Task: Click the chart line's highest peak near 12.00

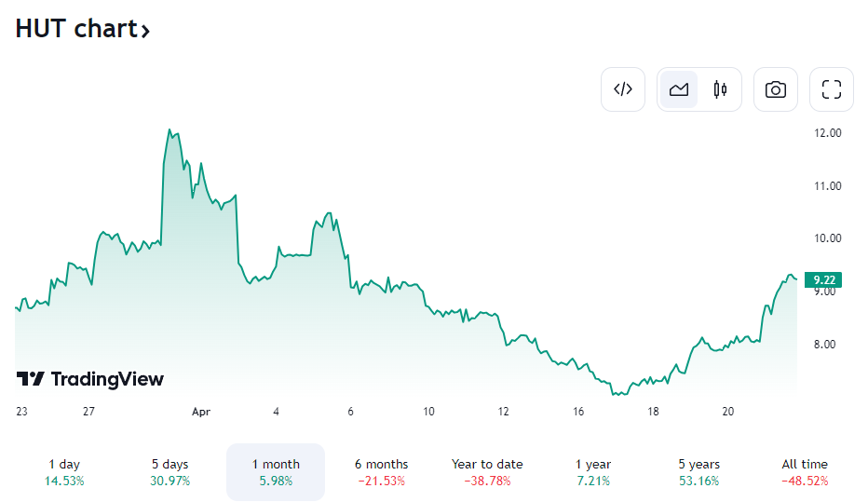Action: click(x=170, y=130)
